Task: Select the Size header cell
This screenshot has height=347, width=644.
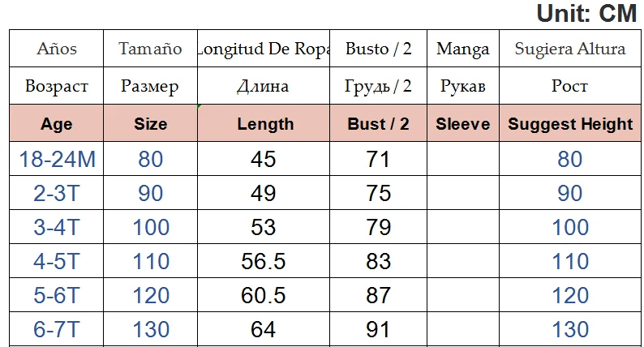Action: 150,123
